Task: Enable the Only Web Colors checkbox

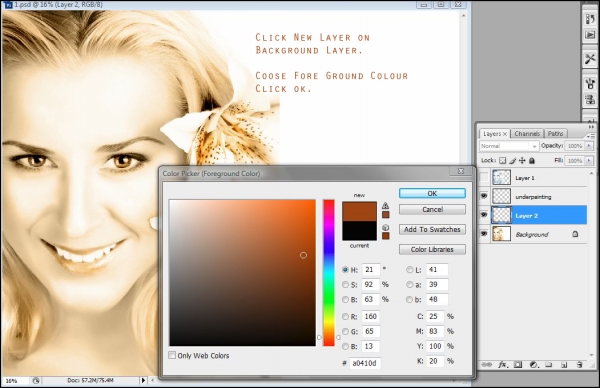Action: point(172,355)
